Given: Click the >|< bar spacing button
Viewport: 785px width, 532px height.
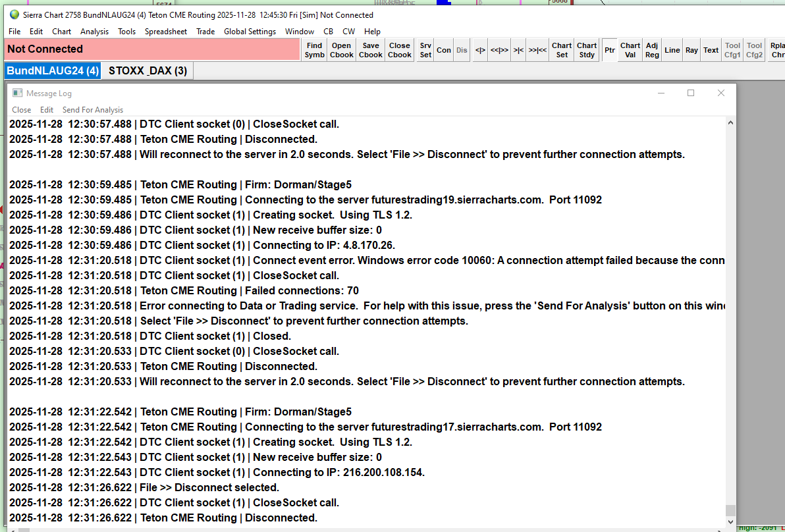Looking at the screenshot, I should 518,50.
